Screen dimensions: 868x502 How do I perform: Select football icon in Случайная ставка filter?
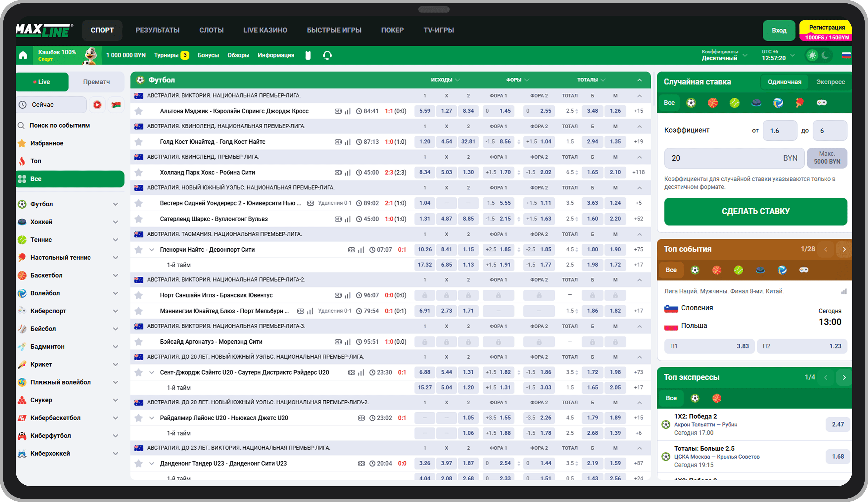(691, 103)
